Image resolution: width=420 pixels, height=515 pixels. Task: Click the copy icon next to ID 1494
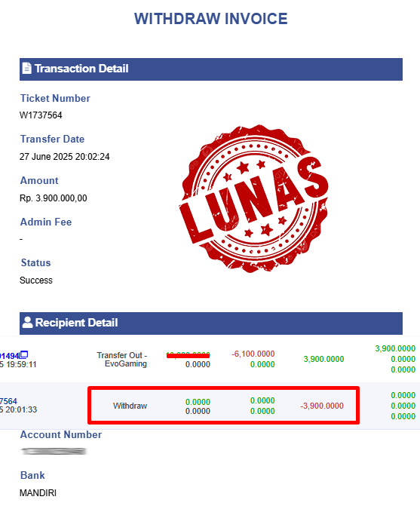(x=24, y=354)
